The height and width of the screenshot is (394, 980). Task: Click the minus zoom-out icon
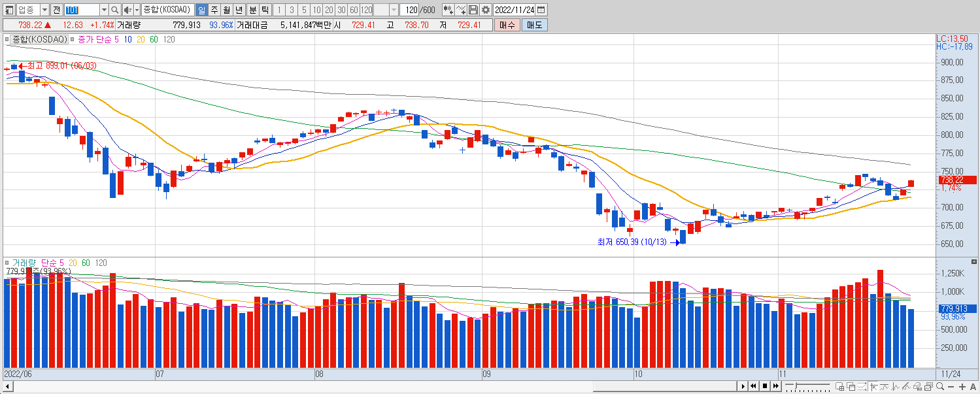tap(951, 387)
